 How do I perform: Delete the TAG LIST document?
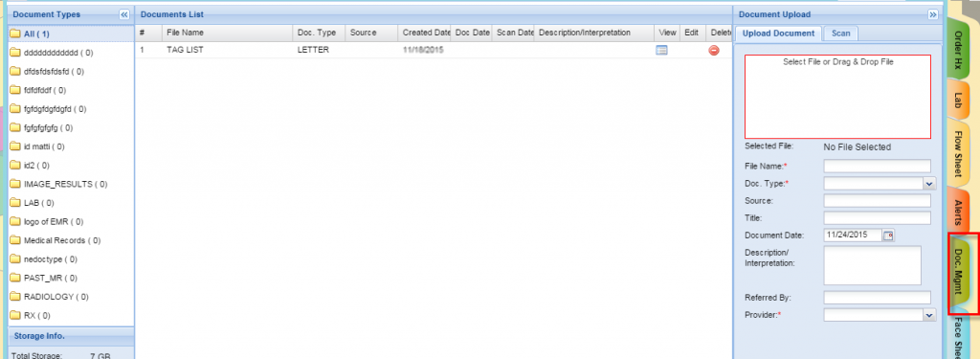coord(714,51)
